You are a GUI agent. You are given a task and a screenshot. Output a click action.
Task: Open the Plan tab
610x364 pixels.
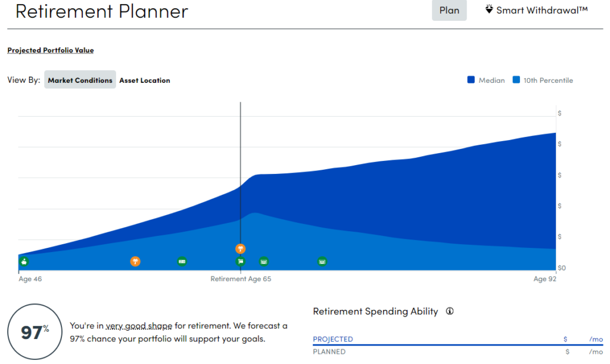[x=449, y=10]
